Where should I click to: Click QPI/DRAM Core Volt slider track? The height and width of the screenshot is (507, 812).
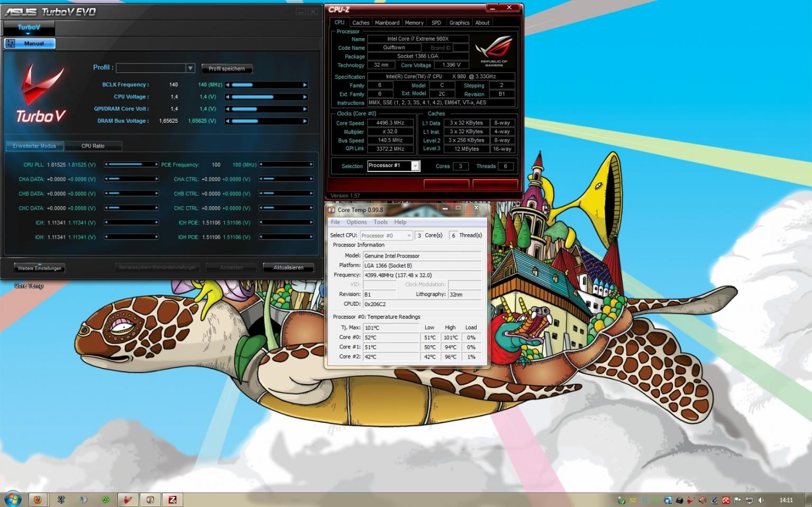tap(266, 109)
